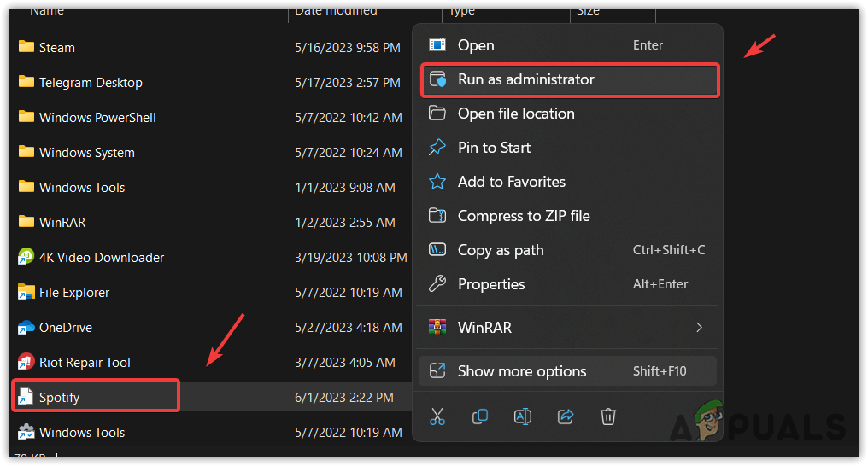This screenshot has height=466, width=868.
Task: Sort by the Date modified column header
Action: coord(336,10)
